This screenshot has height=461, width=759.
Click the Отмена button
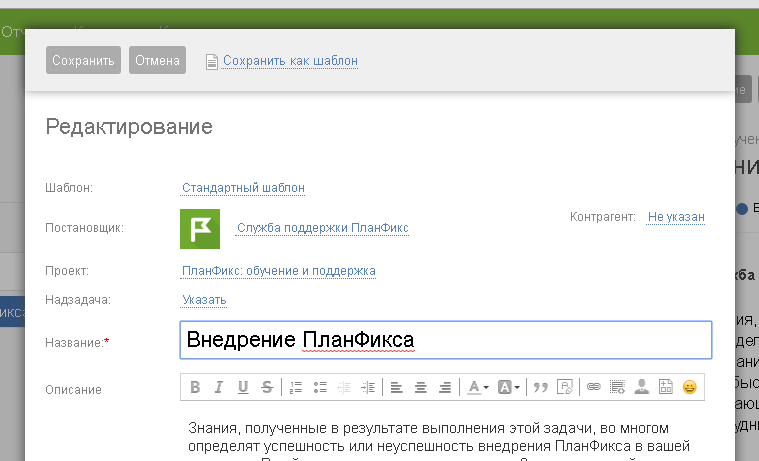click(x=157, y=60)
